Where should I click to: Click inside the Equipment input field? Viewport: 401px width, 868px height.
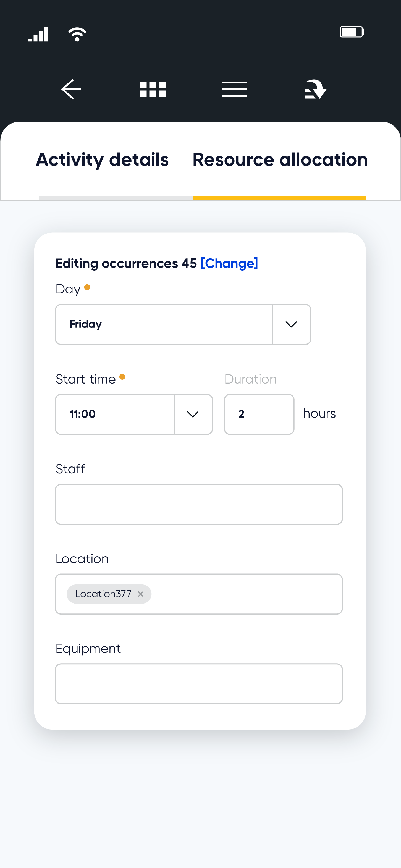click(199, 684)
